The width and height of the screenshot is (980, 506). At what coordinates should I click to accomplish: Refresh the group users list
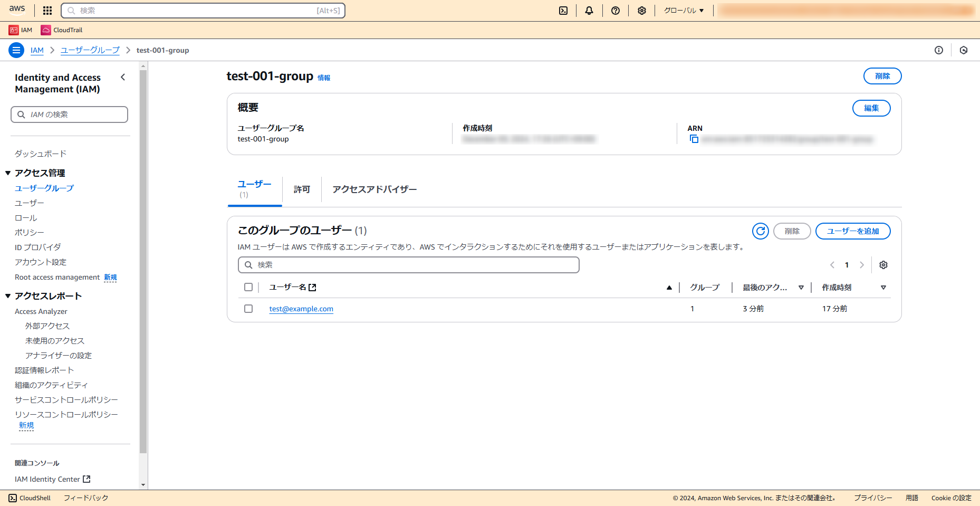(x=761, y=231)
